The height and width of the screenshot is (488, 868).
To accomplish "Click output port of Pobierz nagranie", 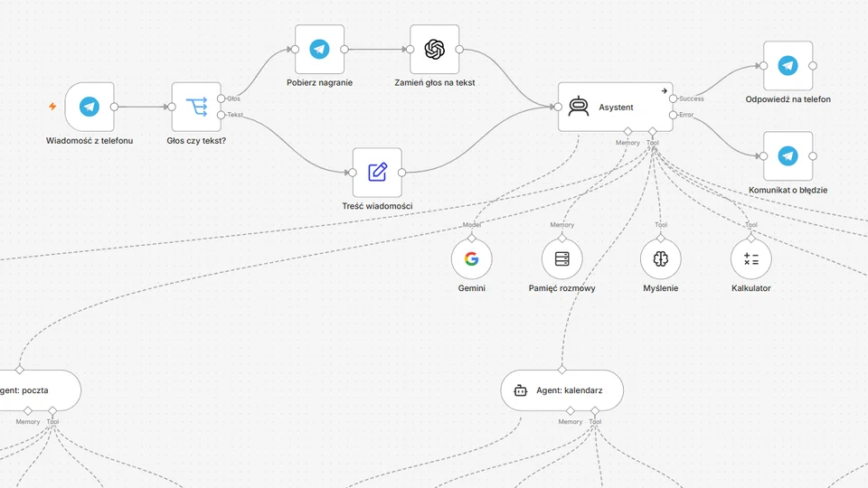I will click(x=344, y=49).
